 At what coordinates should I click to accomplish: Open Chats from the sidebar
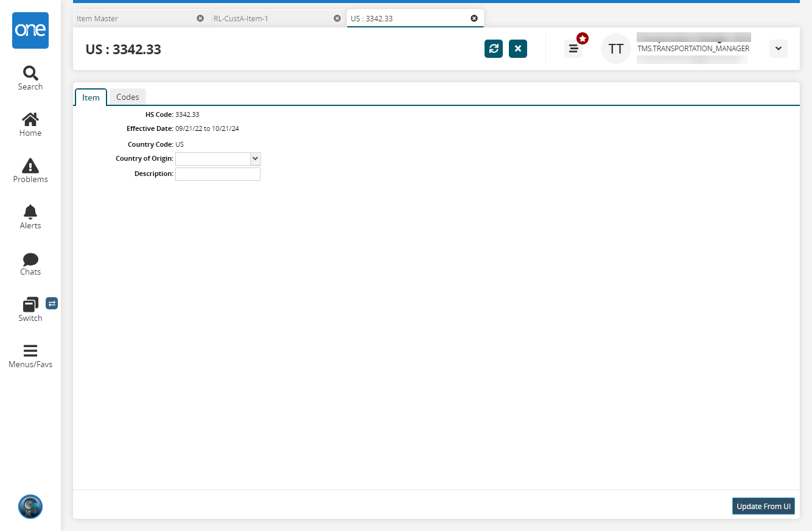30,263
